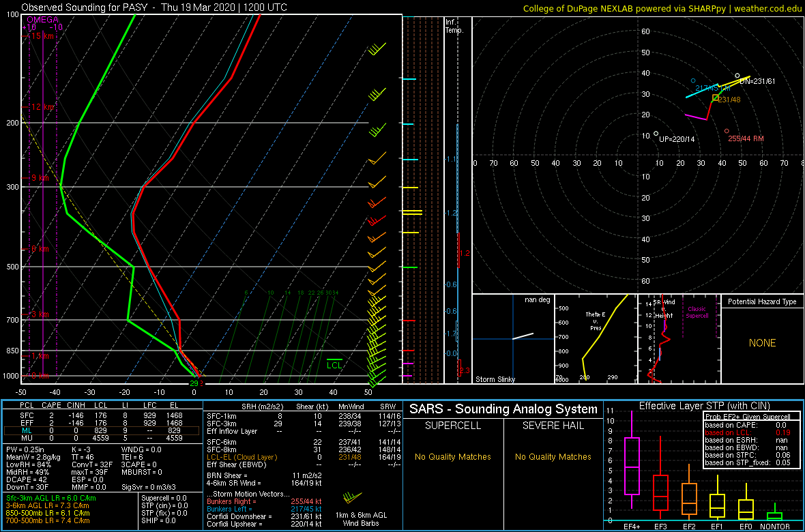Image resolution: width=805 pixels, height=532 pixels.
Task: Click the 700-500mb LR lapse rate
Action: tap(48, 520)
